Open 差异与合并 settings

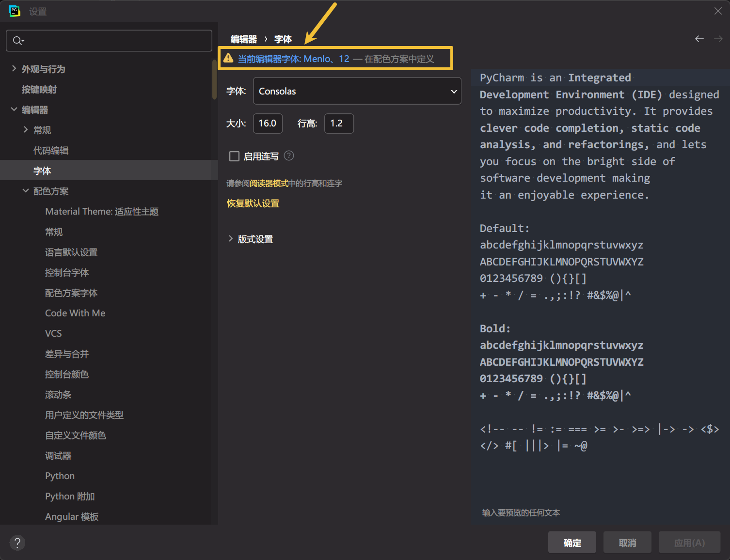click(x=67, y=354)
